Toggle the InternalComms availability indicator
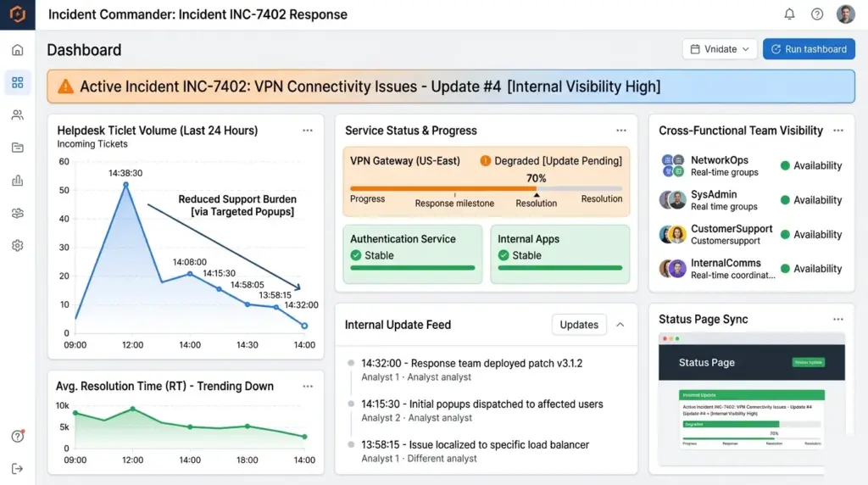The image size is (868, 485). tap(785, 270)
